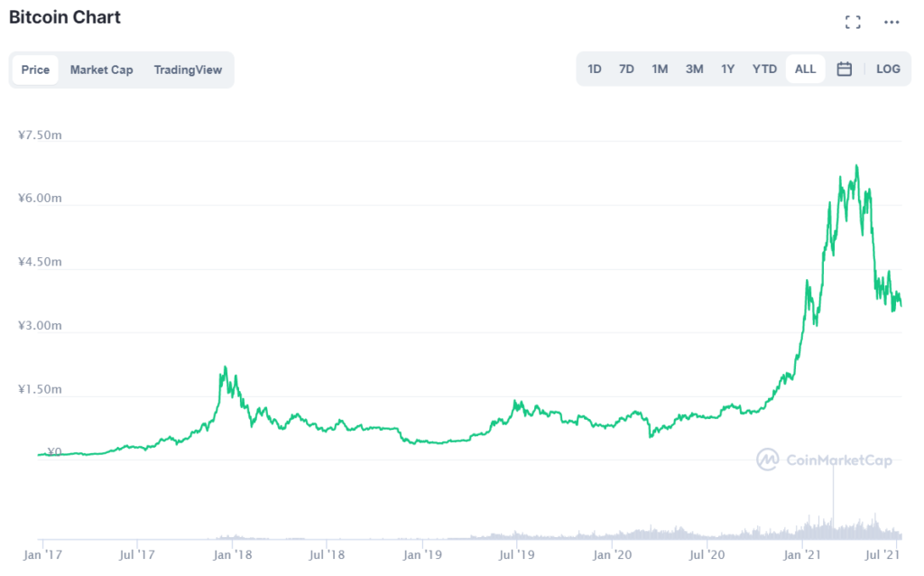This screenshot has height=576, width=924.
Task: Click the price line's all-time high peak
Action: coord(857,166)
